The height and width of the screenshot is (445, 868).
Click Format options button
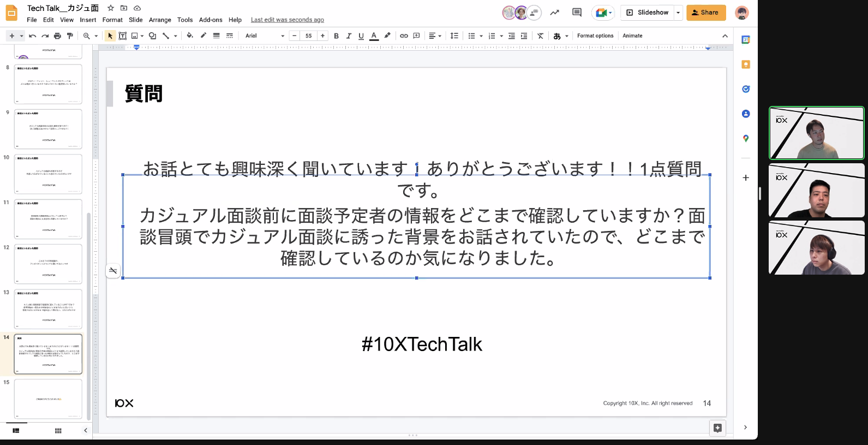tap(595, 36)
